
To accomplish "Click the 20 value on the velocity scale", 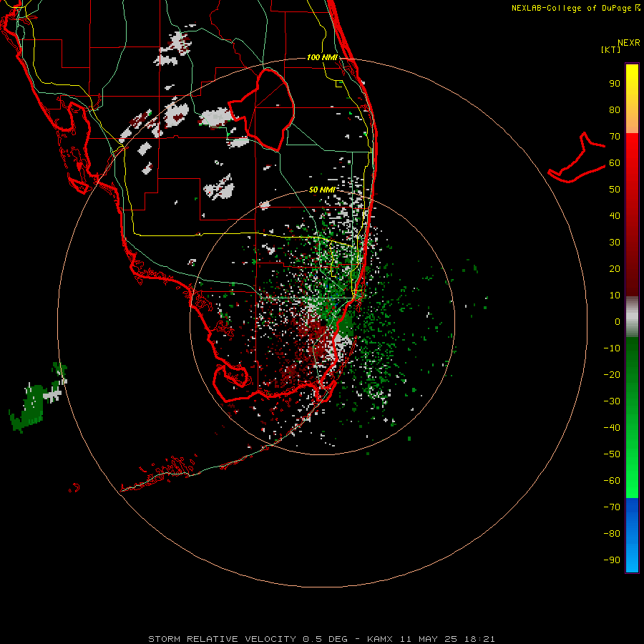I will (615, 269).
